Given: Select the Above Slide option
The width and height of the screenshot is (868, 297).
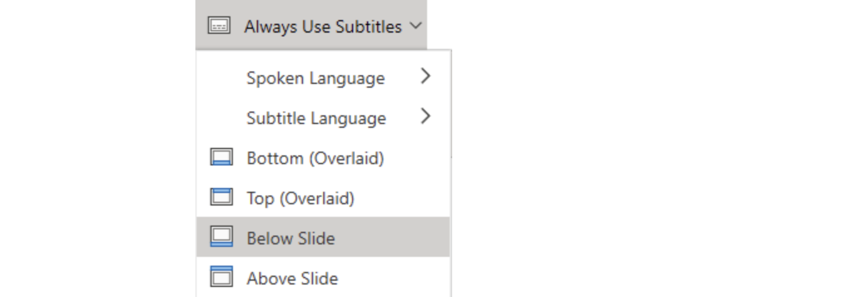Looking at the screenshot, I should point(323,278).
